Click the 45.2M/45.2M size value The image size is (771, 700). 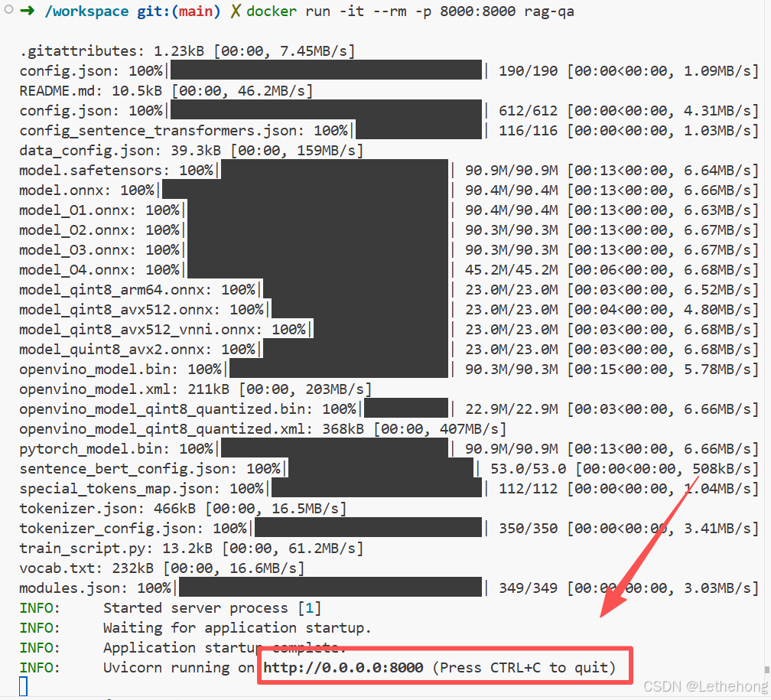coord(512,269)
